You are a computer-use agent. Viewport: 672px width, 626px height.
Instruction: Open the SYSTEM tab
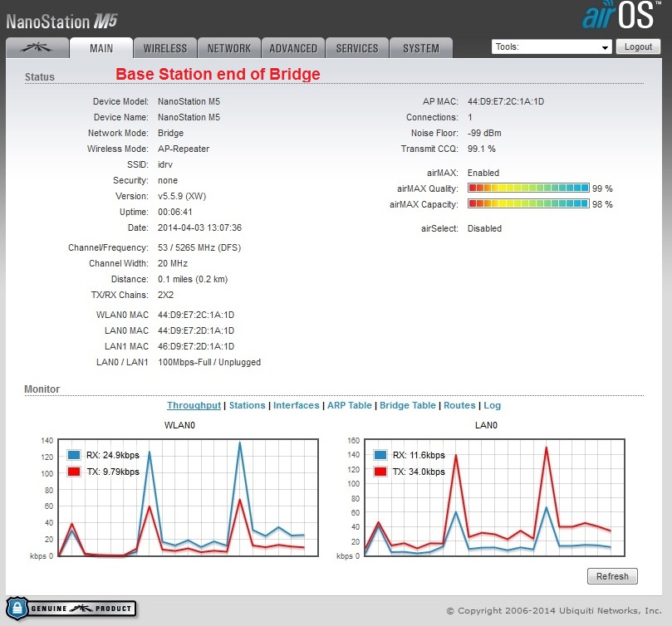(421, 48)
